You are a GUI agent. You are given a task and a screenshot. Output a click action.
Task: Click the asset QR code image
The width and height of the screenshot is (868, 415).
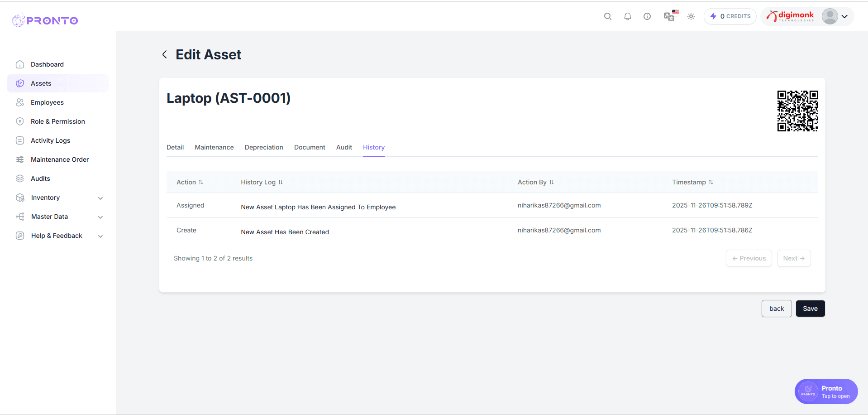click(x=797, y=111)
